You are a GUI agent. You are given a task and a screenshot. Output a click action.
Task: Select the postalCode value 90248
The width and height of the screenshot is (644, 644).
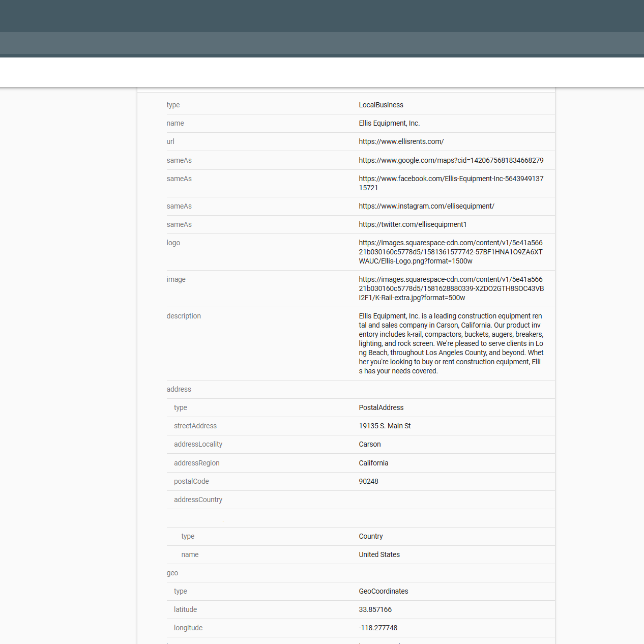point(368,481)
